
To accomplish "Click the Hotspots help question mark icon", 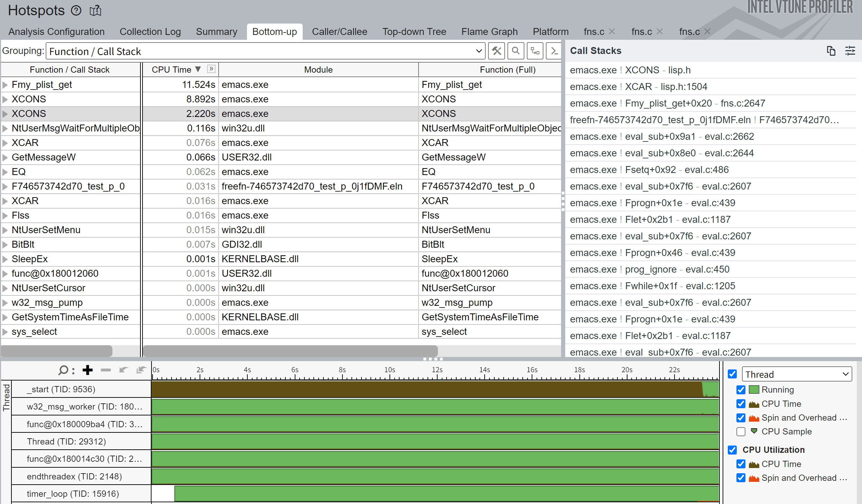I will click(x=76, y=11).
